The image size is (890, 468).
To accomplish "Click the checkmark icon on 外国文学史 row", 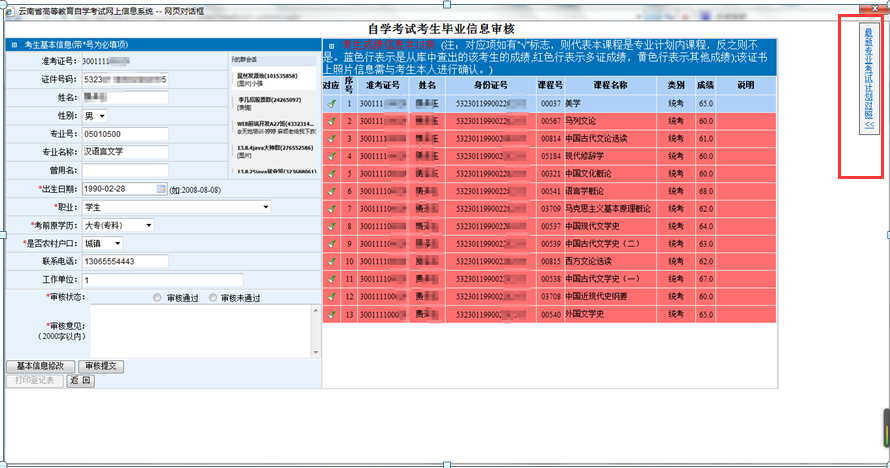I will tap(331, 314).
